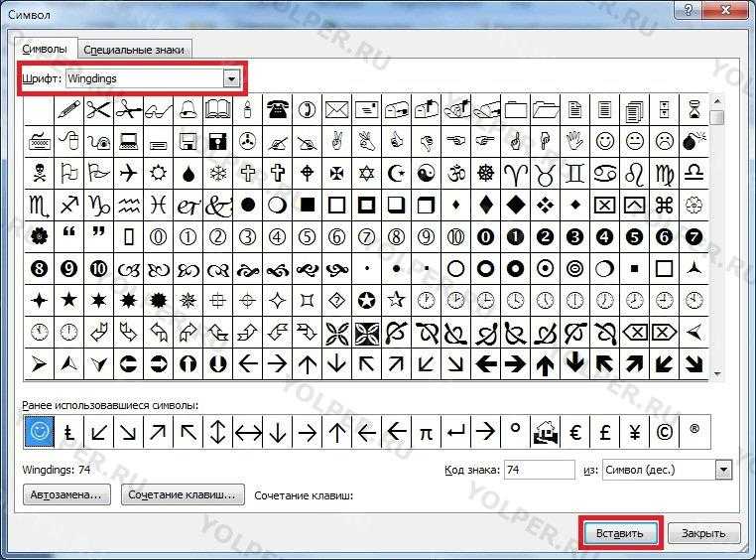Choose the envelope symbol
The height and width of the screenshot is (560, 756).
336,109
